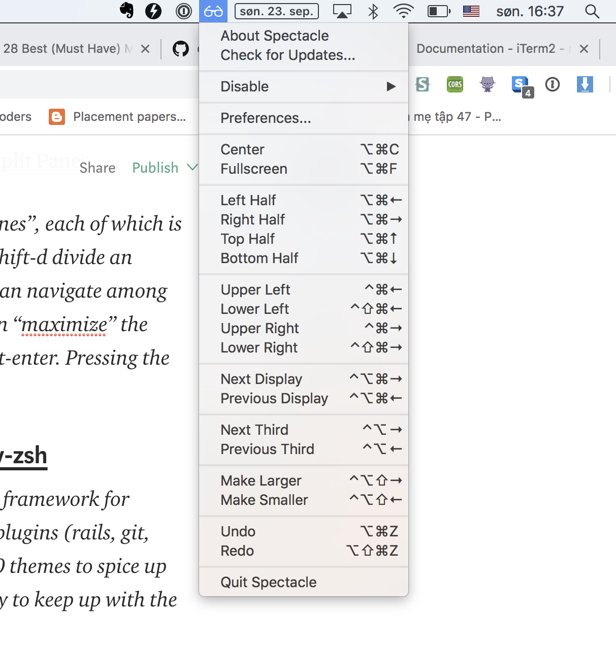Click the Publish button
This screenshot has height=672, width=616.
(155, 168)
